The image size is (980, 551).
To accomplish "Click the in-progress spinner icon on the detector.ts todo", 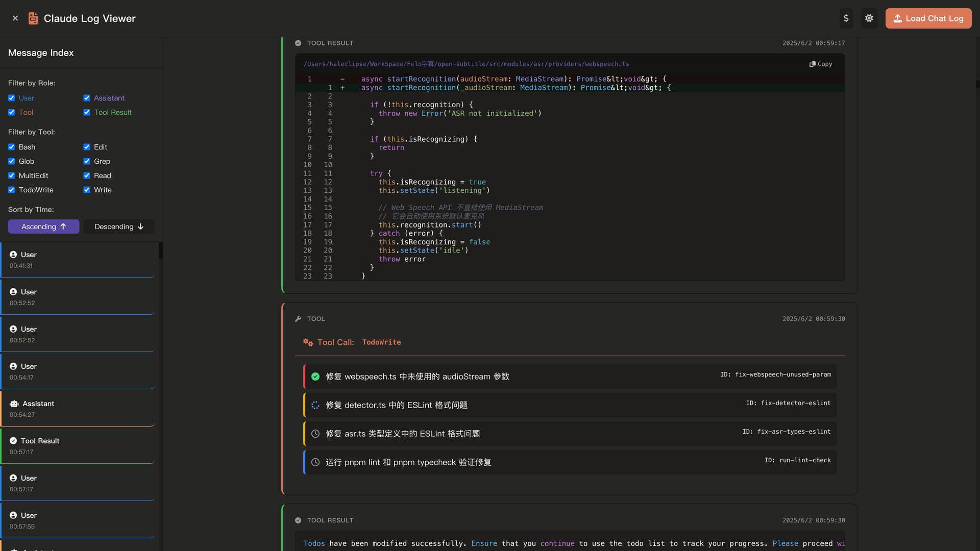I will pyautogui.click(x=315, y=405).
